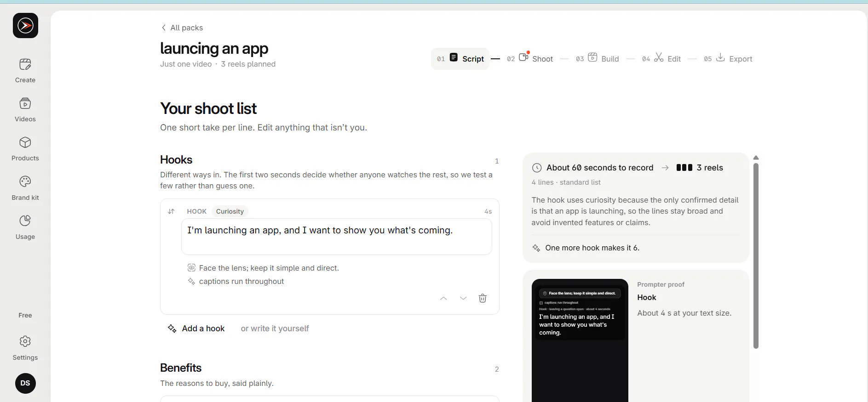Edit the hook line text field
This screenshot has height=402, width=868.
point(337,237)
